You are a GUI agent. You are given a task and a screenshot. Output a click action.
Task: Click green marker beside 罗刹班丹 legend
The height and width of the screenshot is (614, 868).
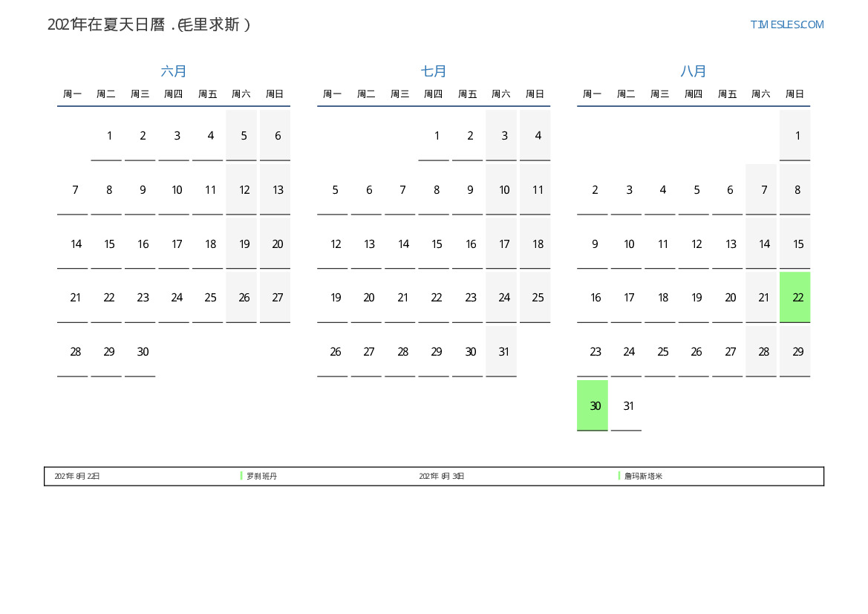tap(241, 476)
